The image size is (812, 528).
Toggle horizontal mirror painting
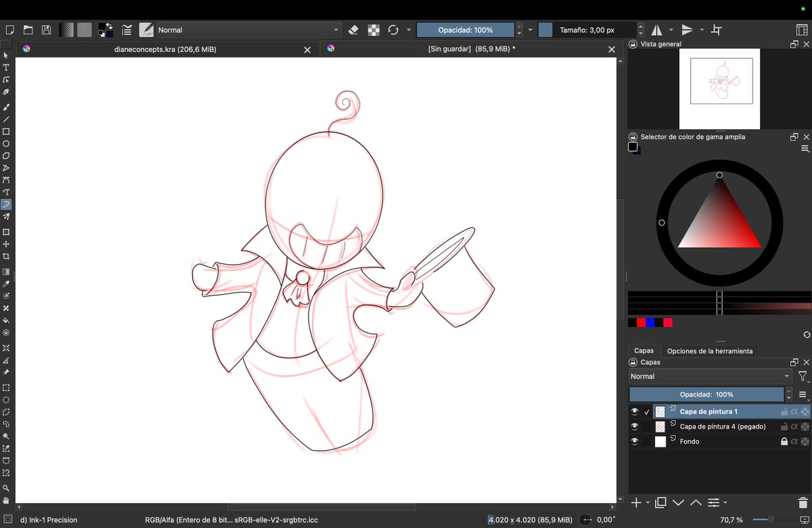coord(657,30)
